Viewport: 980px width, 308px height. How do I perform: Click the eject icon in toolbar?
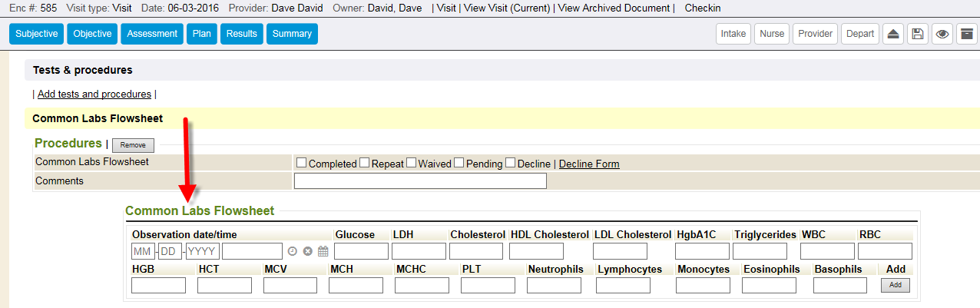coord(892,34)
